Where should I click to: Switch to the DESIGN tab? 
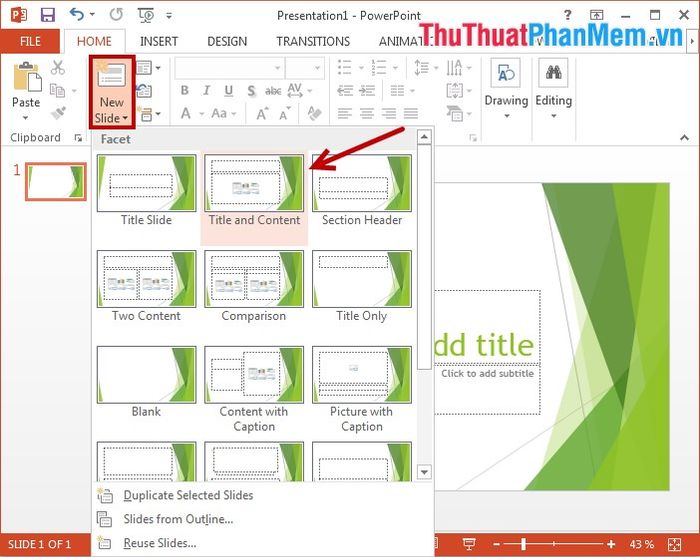pyautogui.click(x=227, y=42)
